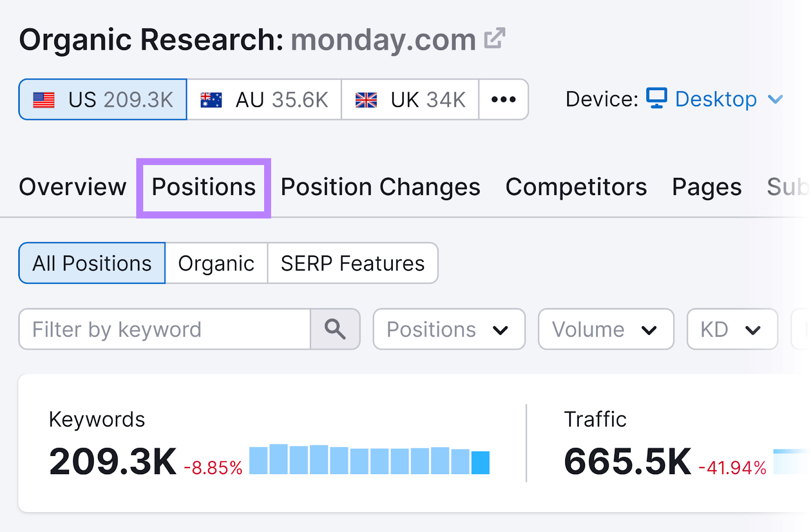Select the US 209.3K country button
Image resolution: width=811 pixels, height=532 pixels.
(102, 99)
